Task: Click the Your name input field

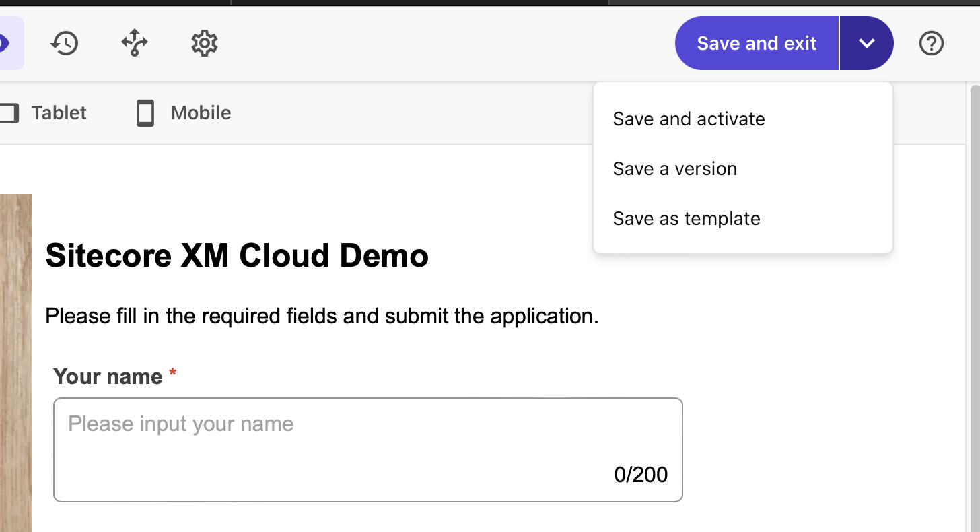Action: tap(368, 450)
